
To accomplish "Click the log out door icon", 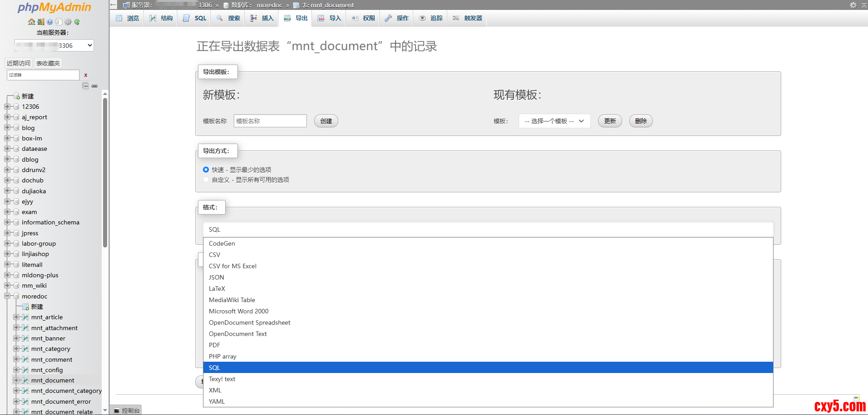I will [x=41, y=22].
